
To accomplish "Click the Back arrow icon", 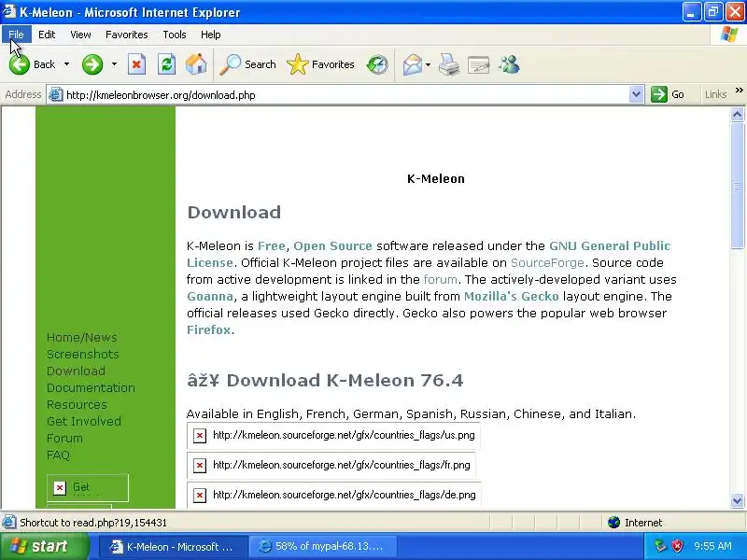I will pyautogui.click(x=20, y=64).
